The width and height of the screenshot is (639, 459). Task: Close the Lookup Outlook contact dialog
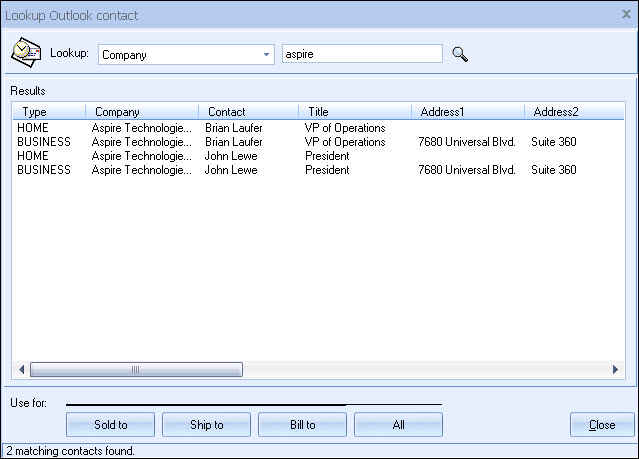coord(626,15)
